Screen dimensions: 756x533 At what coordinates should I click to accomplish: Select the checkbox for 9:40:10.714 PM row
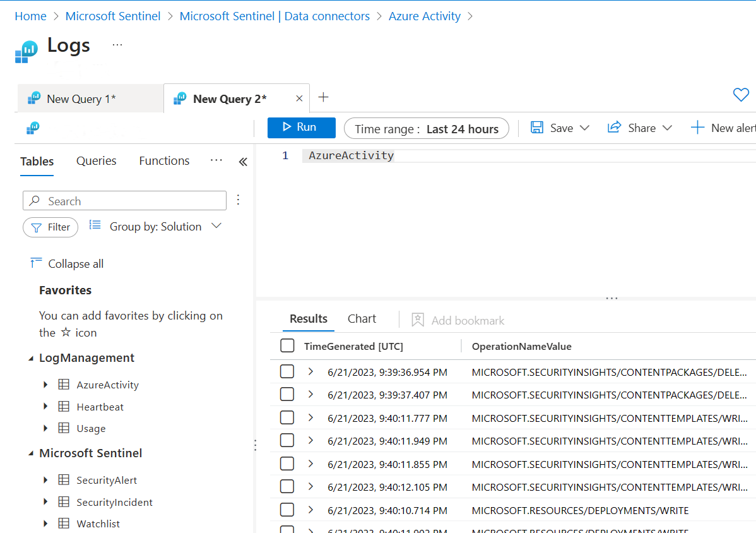click(287, 510)
